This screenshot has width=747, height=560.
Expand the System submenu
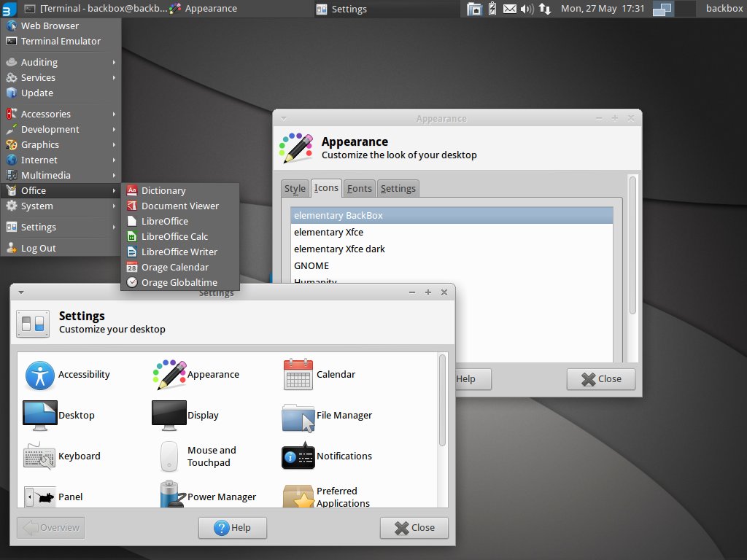61,206
